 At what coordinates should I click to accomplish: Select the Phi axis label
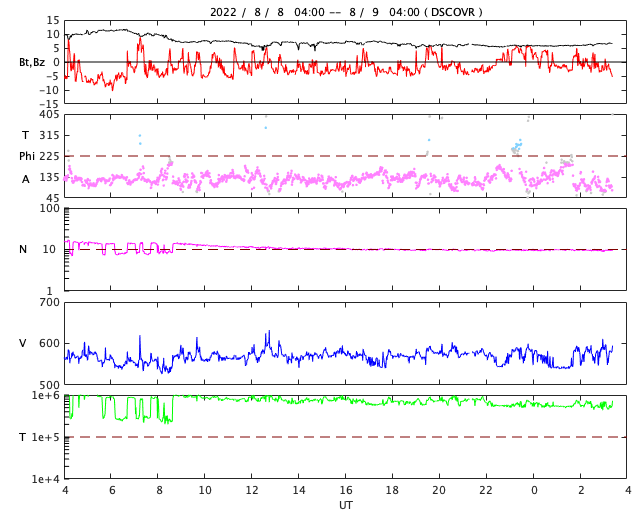[27, 156]
